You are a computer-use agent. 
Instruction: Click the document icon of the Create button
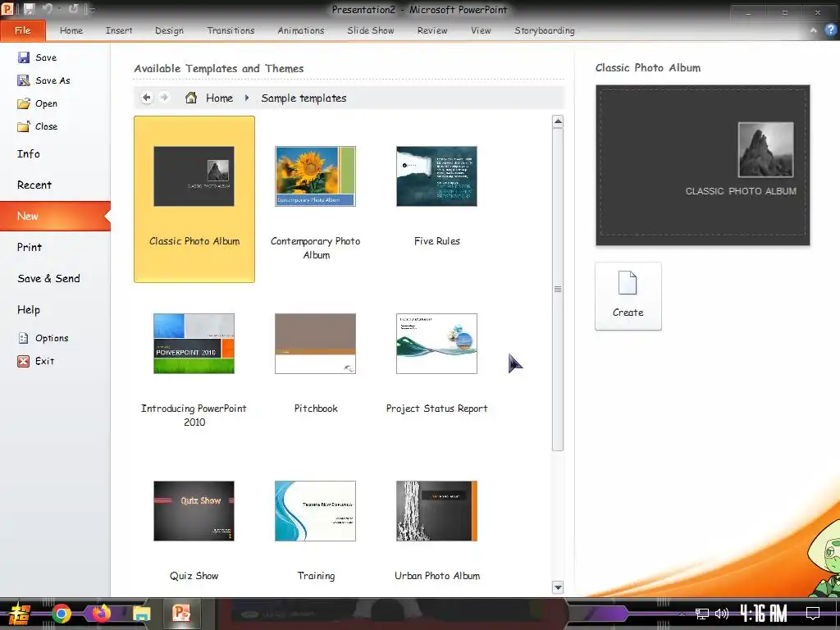click(628, 283)
